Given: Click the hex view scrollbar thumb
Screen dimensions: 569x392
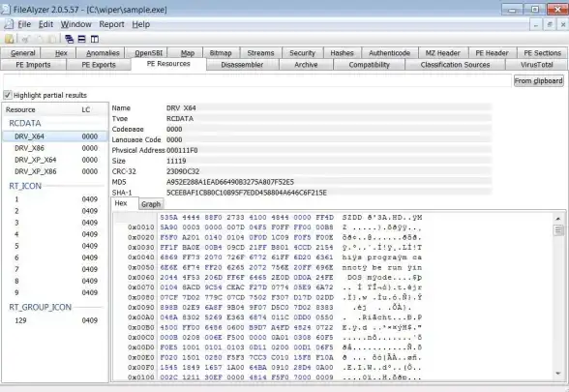Looking at the screenshot, I should tap(558, 230).
